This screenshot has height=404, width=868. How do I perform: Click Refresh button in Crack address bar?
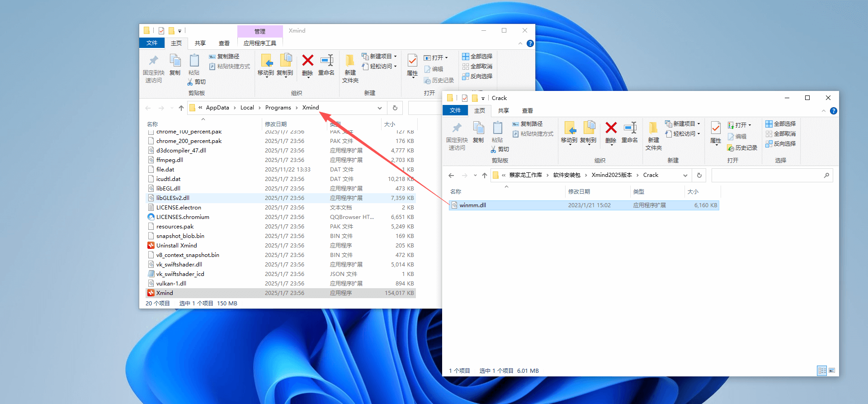pos(699,176)
